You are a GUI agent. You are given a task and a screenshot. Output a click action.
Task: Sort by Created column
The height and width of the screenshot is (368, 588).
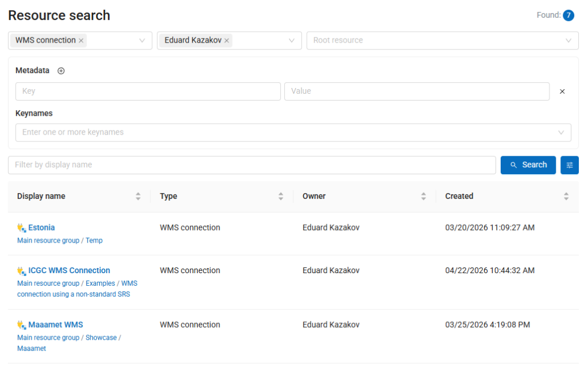tap(566, 196)
